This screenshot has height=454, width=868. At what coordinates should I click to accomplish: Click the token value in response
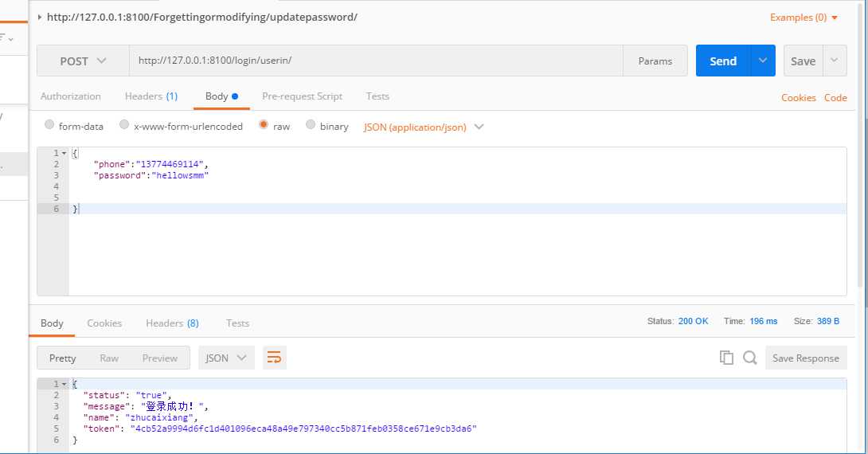click(x=303, y=429)
